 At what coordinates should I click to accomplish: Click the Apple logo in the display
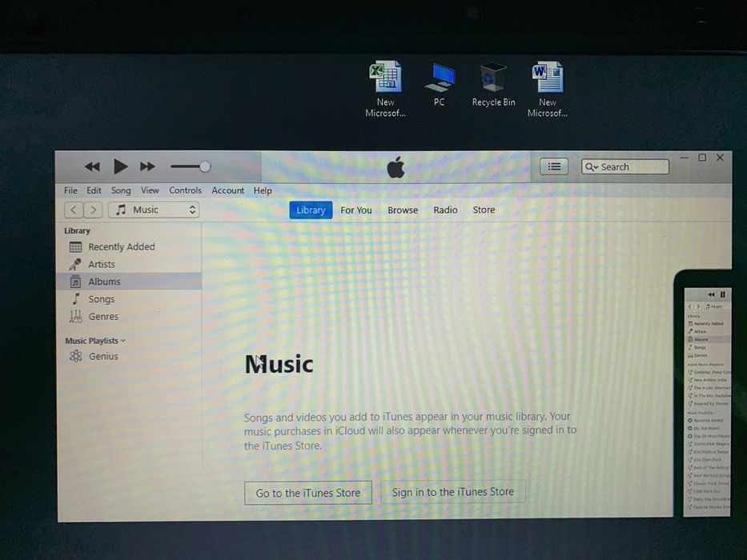tap(396, 166)
